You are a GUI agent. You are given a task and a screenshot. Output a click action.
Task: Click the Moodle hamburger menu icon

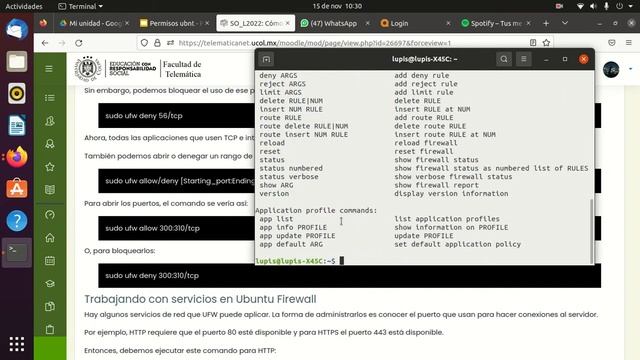(49, 69)
